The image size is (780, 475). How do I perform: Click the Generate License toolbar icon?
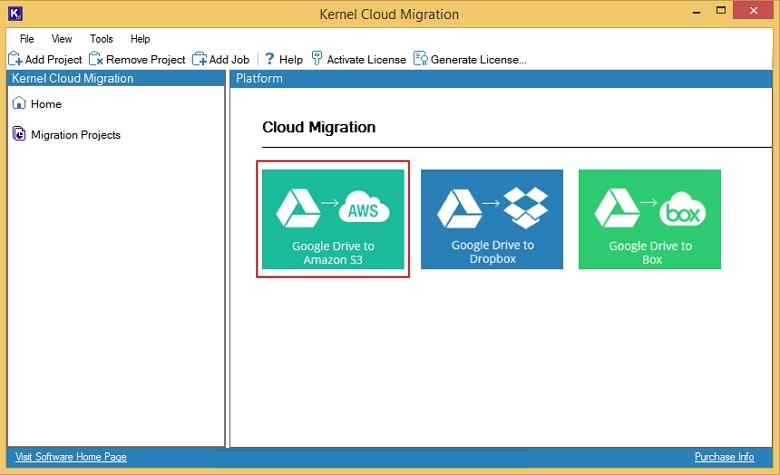(x=420, y=59)
